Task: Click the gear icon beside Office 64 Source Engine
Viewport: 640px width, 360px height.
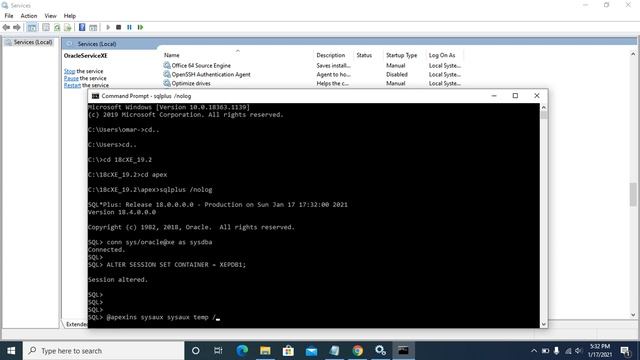Action: coord(167,65)
